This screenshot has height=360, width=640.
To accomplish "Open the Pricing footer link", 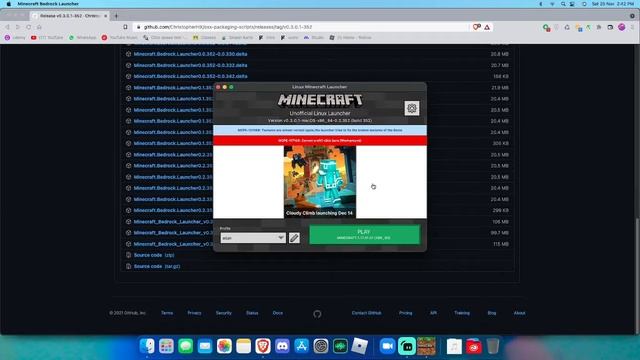I will (405, 313).
